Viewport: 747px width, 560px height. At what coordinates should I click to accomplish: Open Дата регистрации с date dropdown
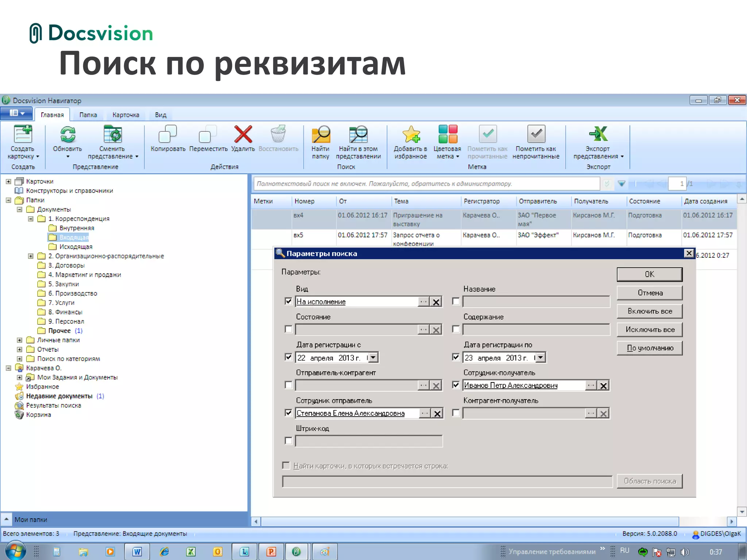(373, 357)
